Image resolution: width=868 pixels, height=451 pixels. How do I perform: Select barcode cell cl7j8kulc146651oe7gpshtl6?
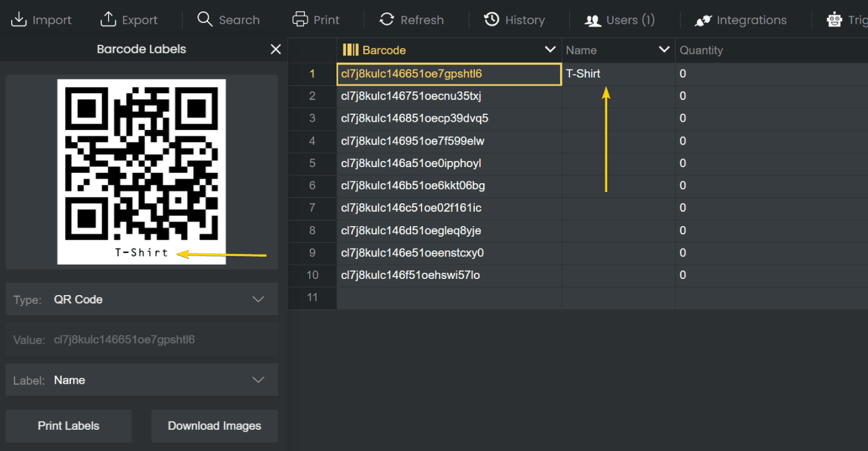[x=450, y=74]
